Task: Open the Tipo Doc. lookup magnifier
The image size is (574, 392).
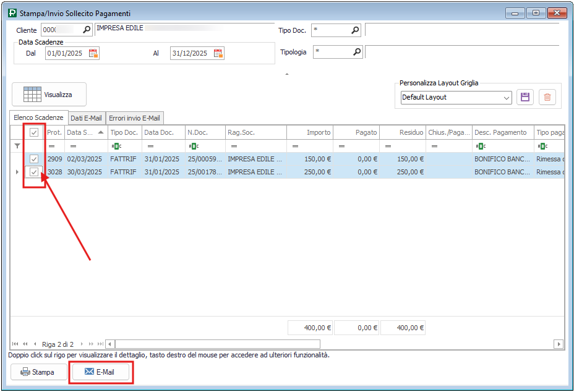Action: click(356, 30)
